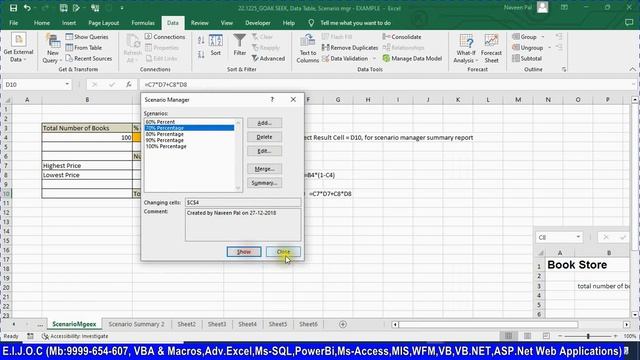Open Outline dialog launcher

(564, 69)
